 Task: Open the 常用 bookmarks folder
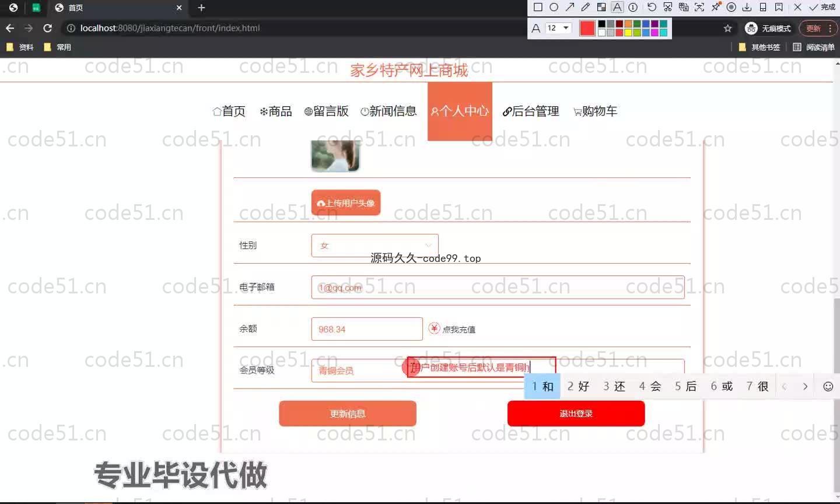[57, 47]
